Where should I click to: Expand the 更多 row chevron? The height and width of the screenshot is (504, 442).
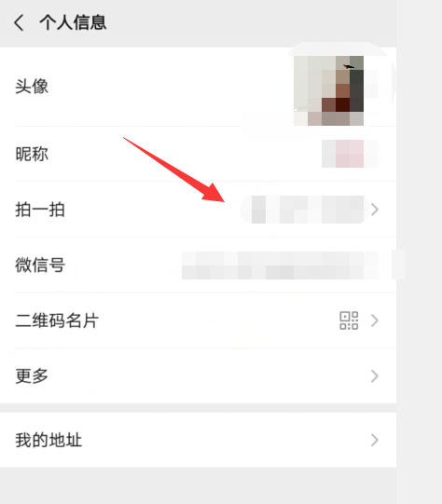(x=375, y=376)
